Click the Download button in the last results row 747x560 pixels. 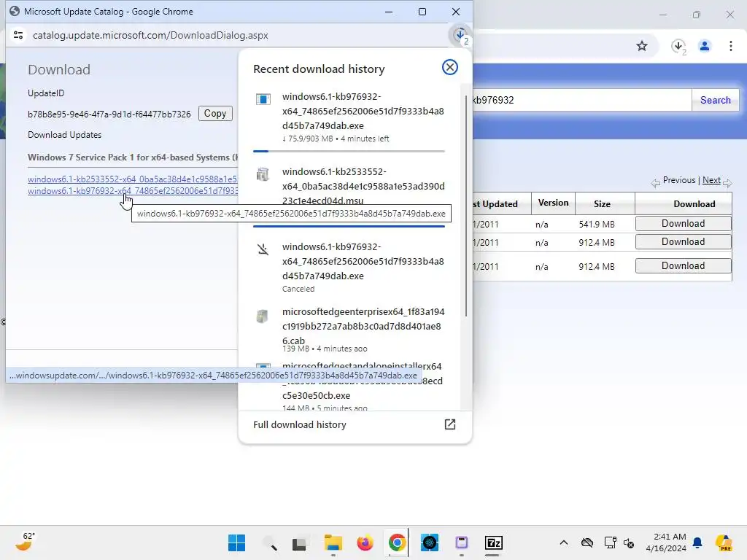[x=683, y=265]
